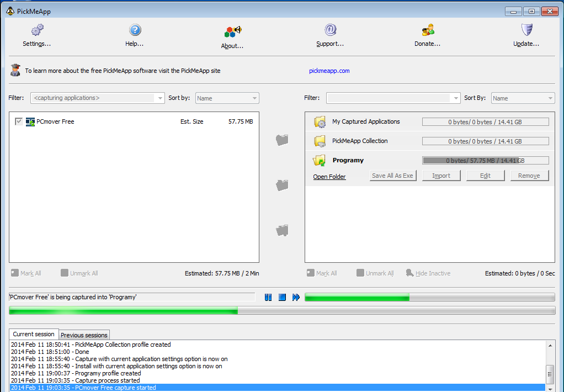Click the long overall capture progress bar
This screenshot has width=564, height=392.
(282, 310)
